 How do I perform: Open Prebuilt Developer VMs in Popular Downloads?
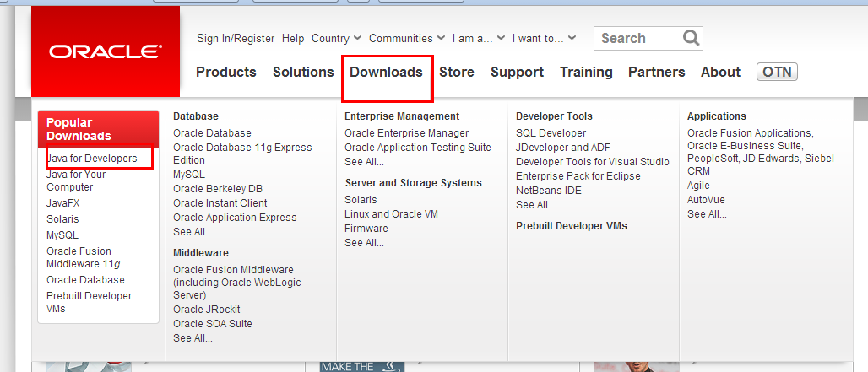90,302
